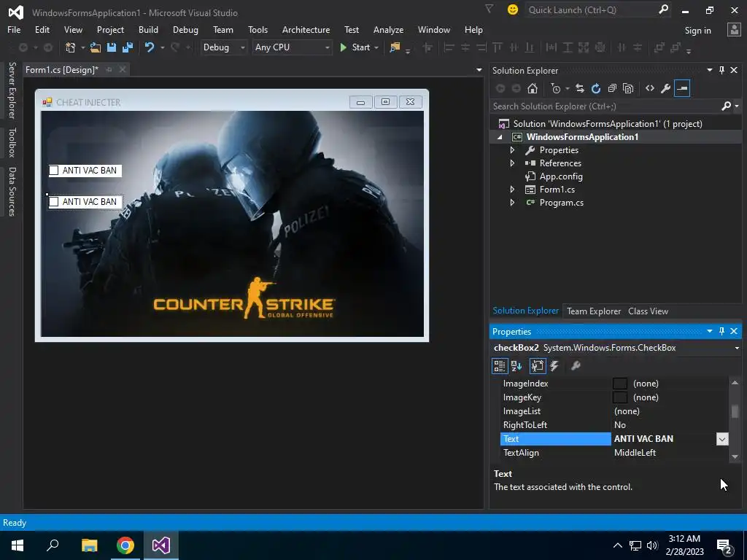The height and width of the screenshot is (560, 747).
Task: Click the Find in Files toolbar icon
Action: pos(395,47)
